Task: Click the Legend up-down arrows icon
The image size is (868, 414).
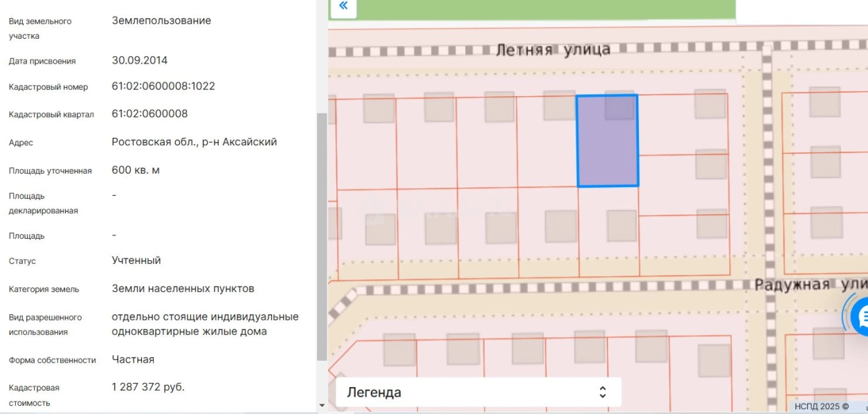Action: point(602,393)
